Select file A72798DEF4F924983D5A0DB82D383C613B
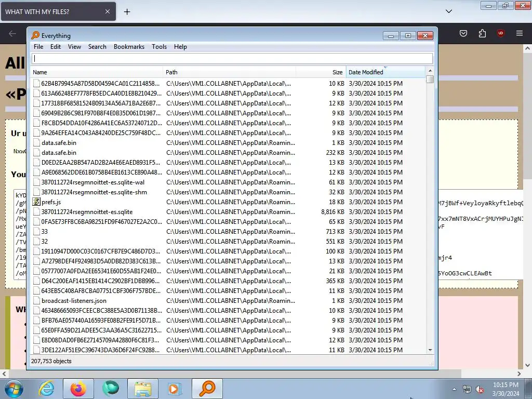The image size is (532, 399). 101,261
